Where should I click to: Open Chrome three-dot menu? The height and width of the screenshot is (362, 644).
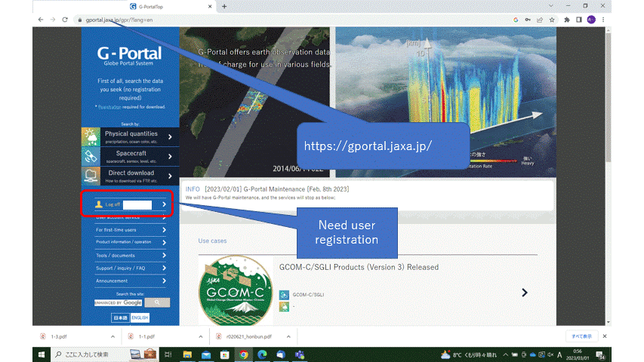[x=603, y=20]
